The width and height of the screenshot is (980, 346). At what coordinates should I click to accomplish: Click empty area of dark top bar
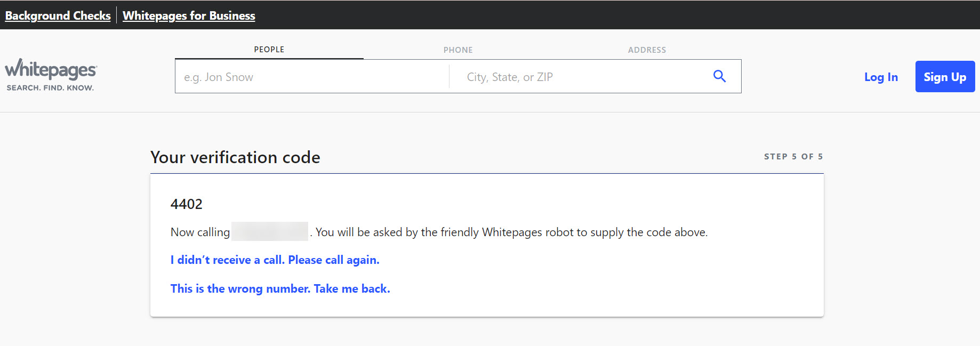pos(587,15)
